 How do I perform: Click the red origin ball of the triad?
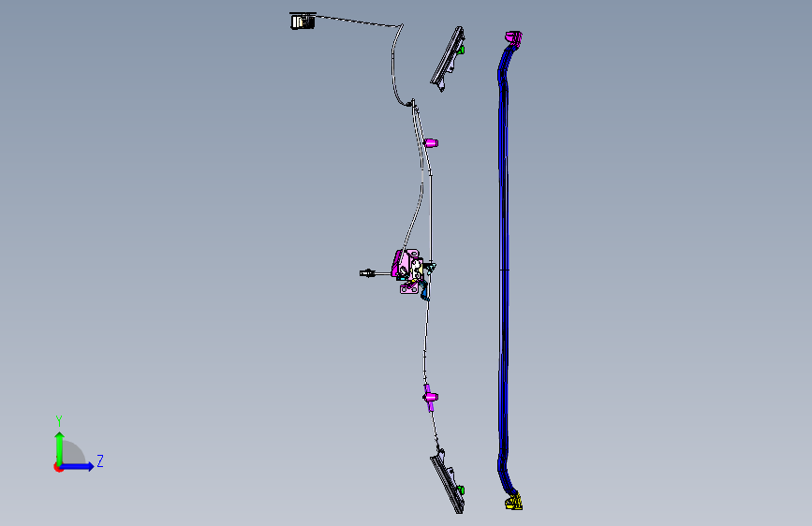[x=58, y=467]
